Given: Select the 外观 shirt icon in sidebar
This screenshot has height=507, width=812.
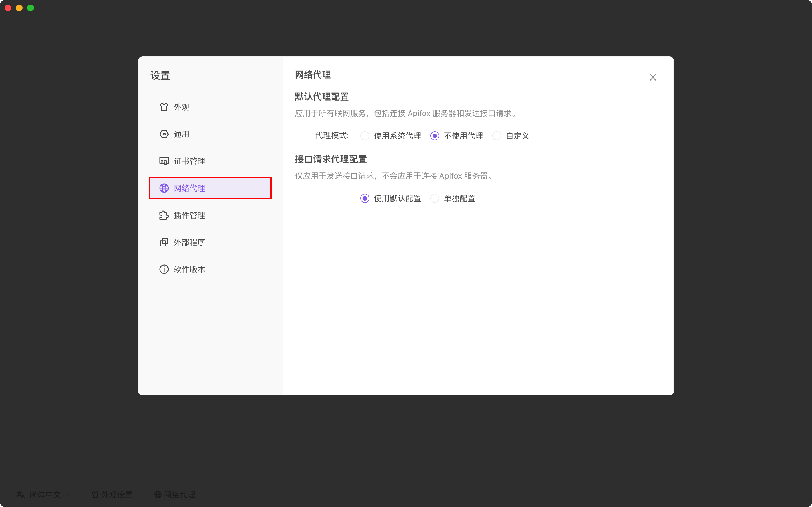Looking at the screenshot, I should tap(164, 107).
